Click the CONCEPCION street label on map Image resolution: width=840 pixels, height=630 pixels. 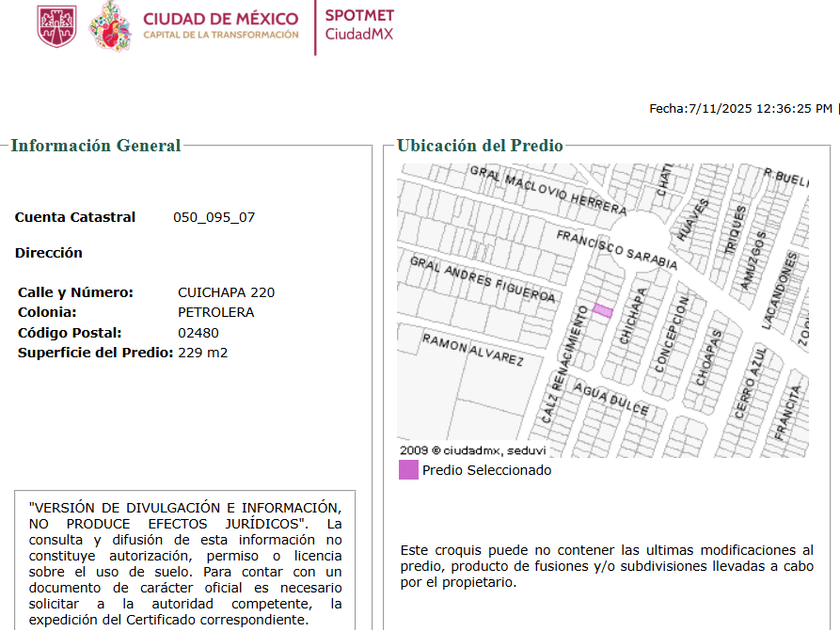[672, 334]
